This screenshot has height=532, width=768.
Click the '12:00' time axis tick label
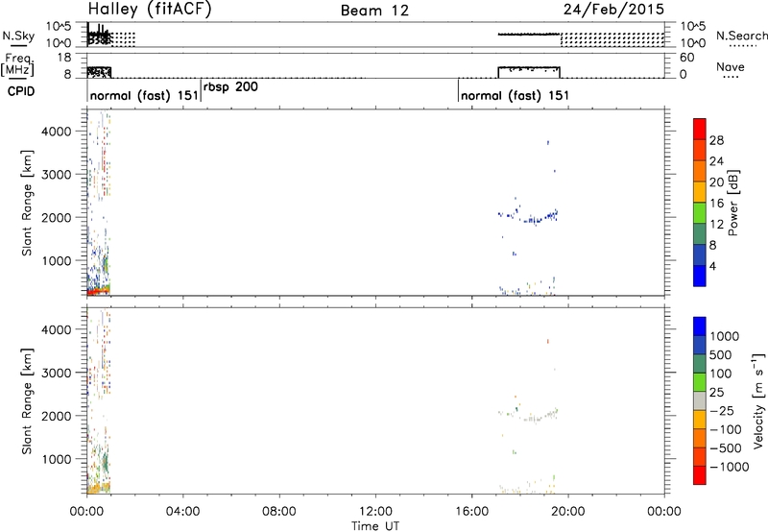click(375, 512)
